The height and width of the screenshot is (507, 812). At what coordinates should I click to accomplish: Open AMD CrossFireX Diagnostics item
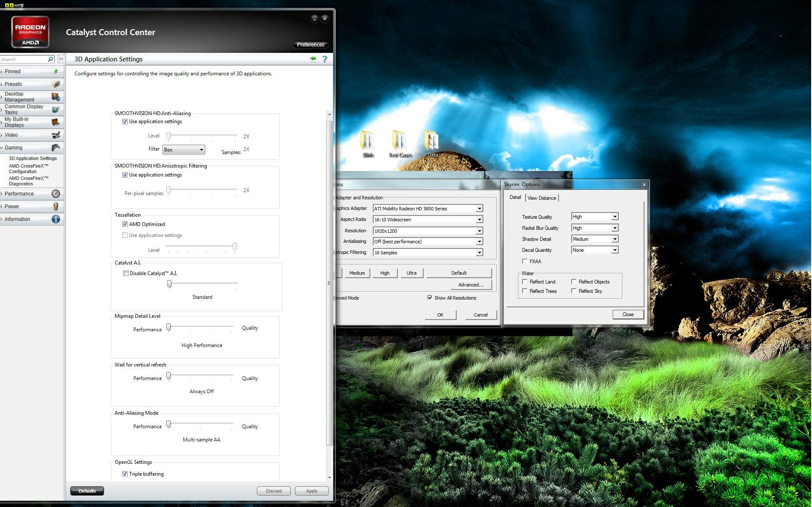(28, 181)
